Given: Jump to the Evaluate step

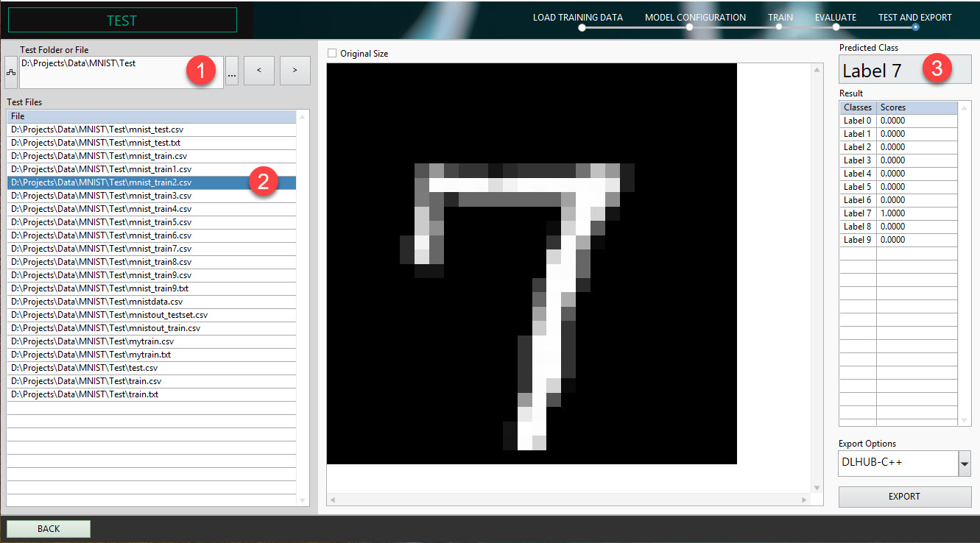Looking at the screenshot, I should [x=836, y=18].
